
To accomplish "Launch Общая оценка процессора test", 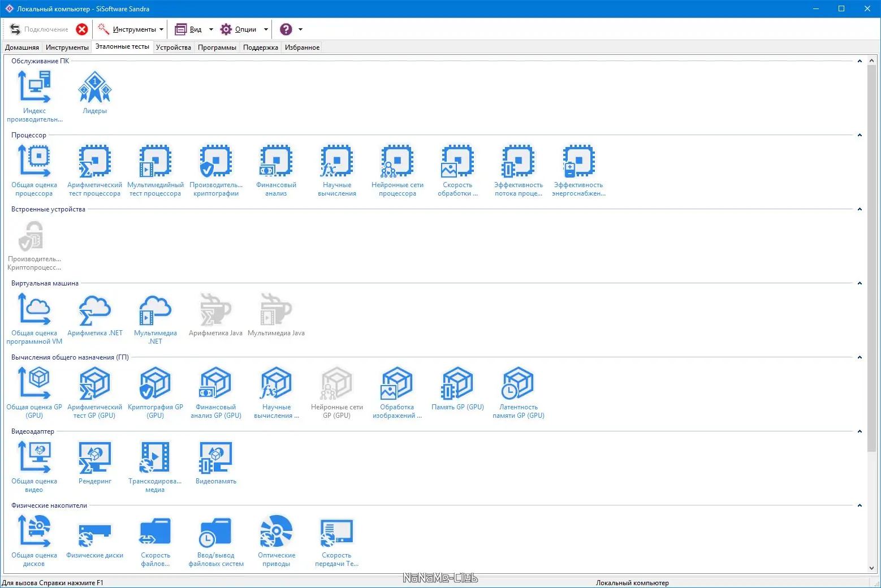I will click(34, 170).
